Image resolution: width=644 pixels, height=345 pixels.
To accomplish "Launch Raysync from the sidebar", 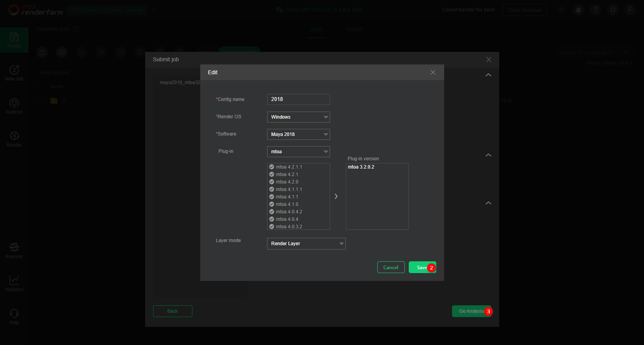I will [14, 251].
